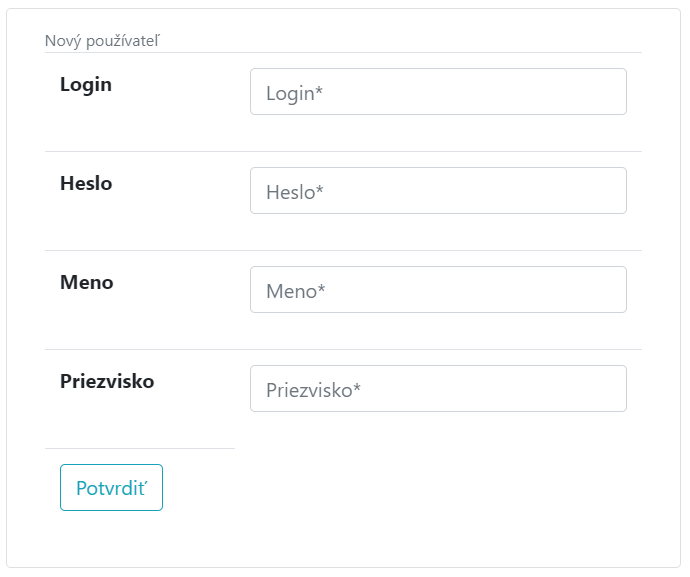Screen dimensions: 690x577
Task: Click the bold Priezvisko label
Action: pos(107,381)
